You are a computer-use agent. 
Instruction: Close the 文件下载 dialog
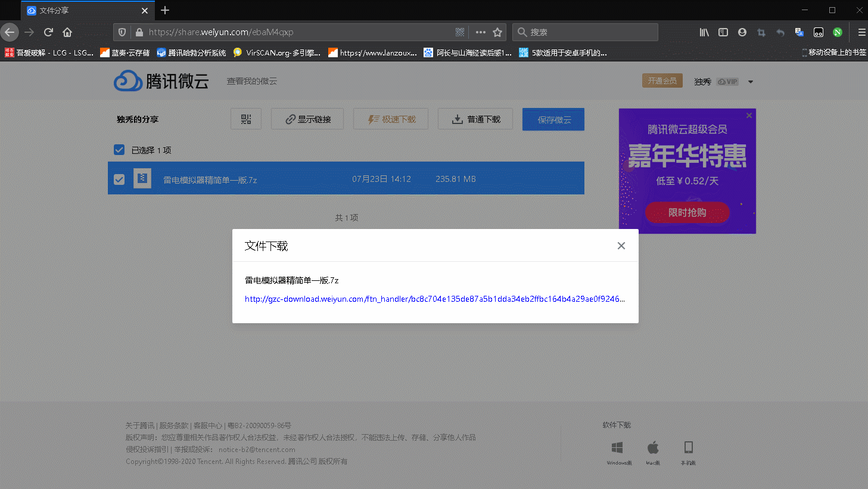621,246
